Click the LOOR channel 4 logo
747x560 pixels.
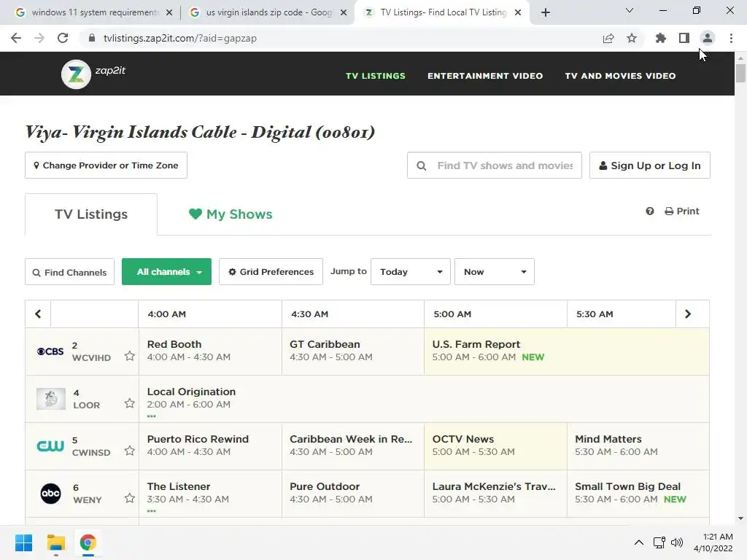(x=51, y=399)
